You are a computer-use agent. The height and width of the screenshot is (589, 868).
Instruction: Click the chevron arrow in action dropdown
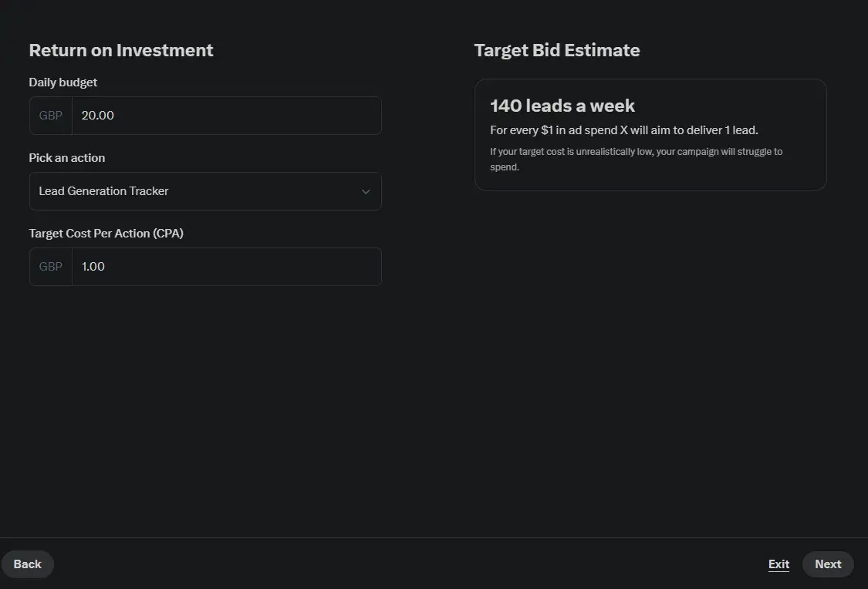[x=366, y=191]
